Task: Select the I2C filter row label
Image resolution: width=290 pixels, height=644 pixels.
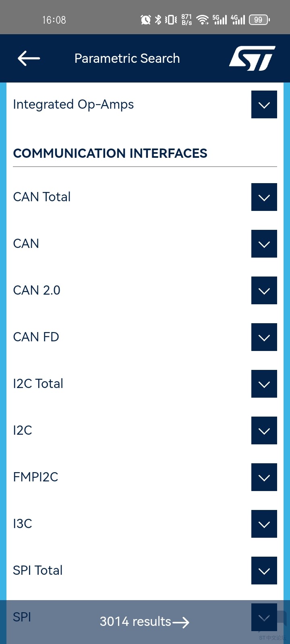Action: [x=23, y=430]
